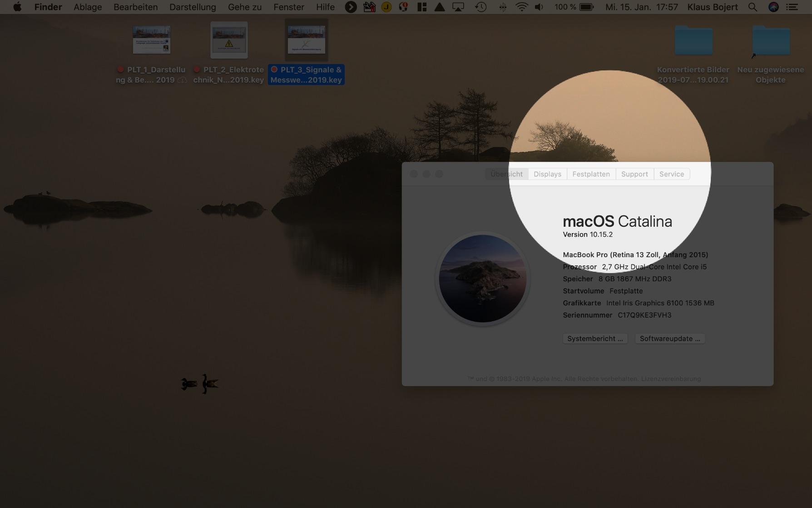This screenshot has height=508, width=812.
Task: Open the Gehe zu menu
Action: point(245,7)
